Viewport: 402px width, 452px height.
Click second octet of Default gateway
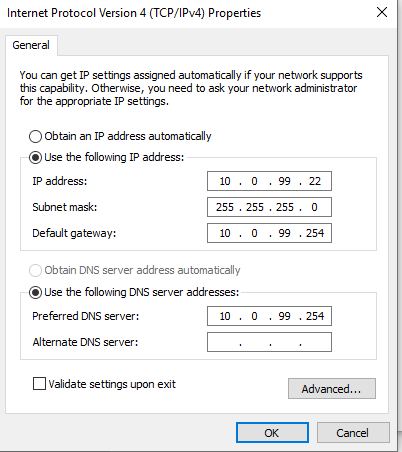(254, 233)
